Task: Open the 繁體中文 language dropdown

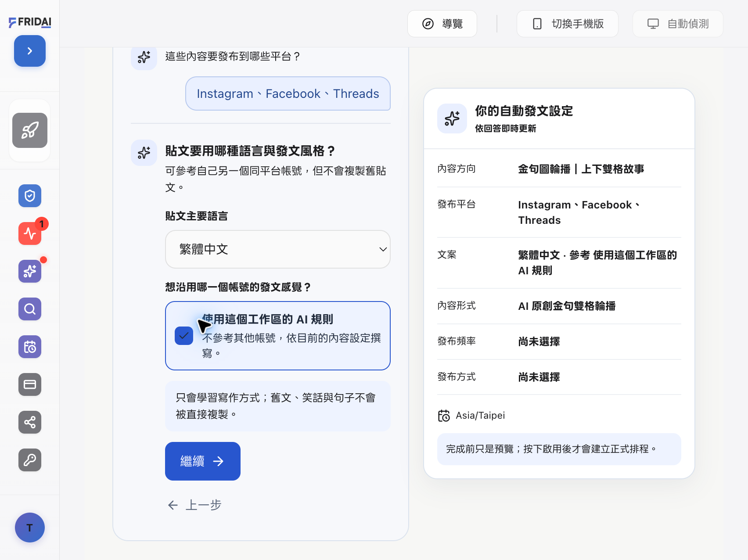Action: click(x=278, y=249)
